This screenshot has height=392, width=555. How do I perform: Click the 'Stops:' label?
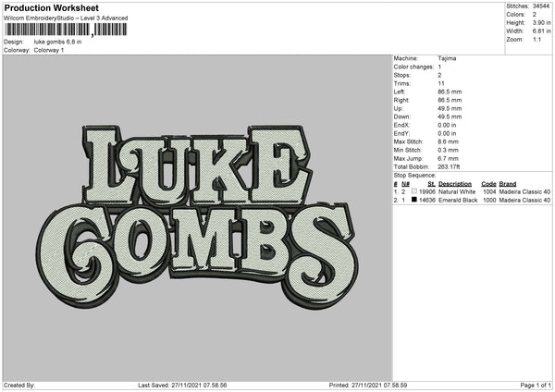click(402, 75)
